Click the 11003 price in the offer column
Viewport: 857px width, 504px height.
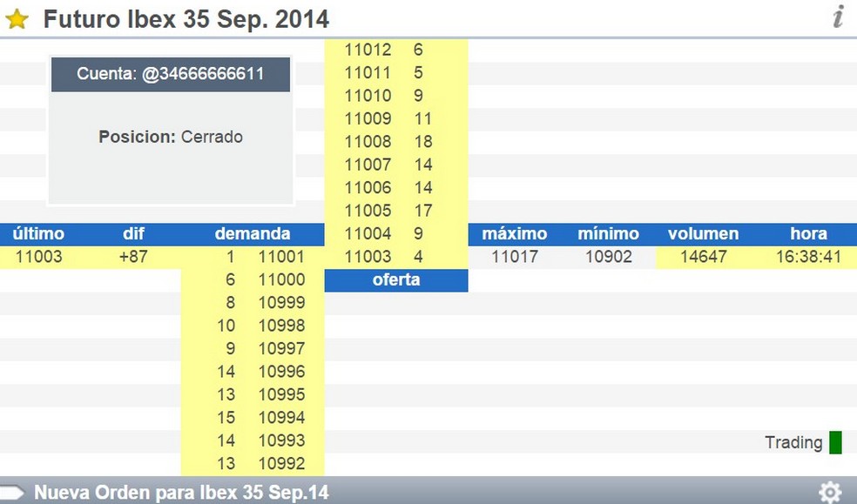pyautogui.click(x=368, y=256)
